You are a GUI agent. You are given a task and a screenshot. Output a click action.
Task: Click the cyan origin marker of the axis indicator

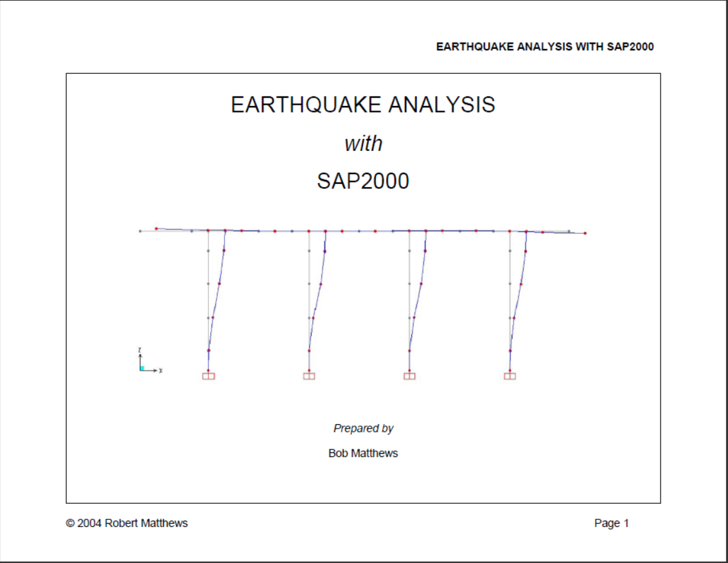tap(142, 368)
